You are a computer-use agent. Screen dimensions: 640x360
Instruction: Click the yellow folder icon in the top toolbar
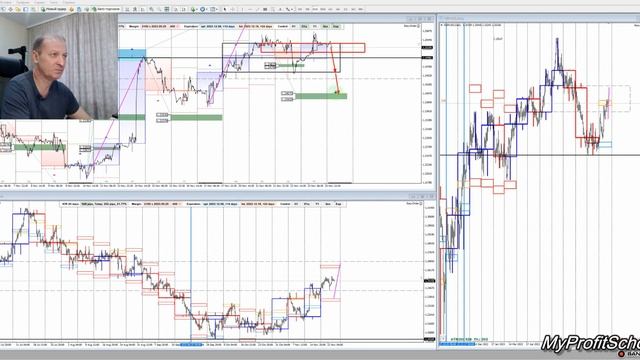tap(18, 9)
